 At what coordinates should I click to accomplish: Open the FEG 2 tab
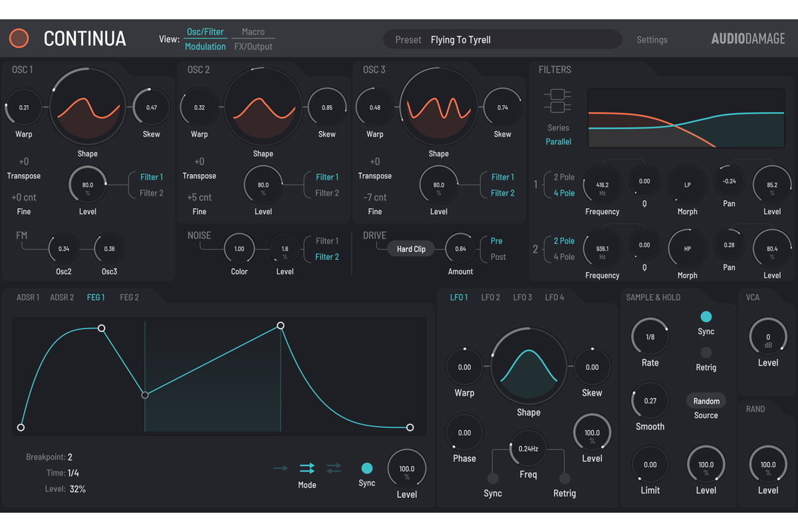[x=129, y=297]
